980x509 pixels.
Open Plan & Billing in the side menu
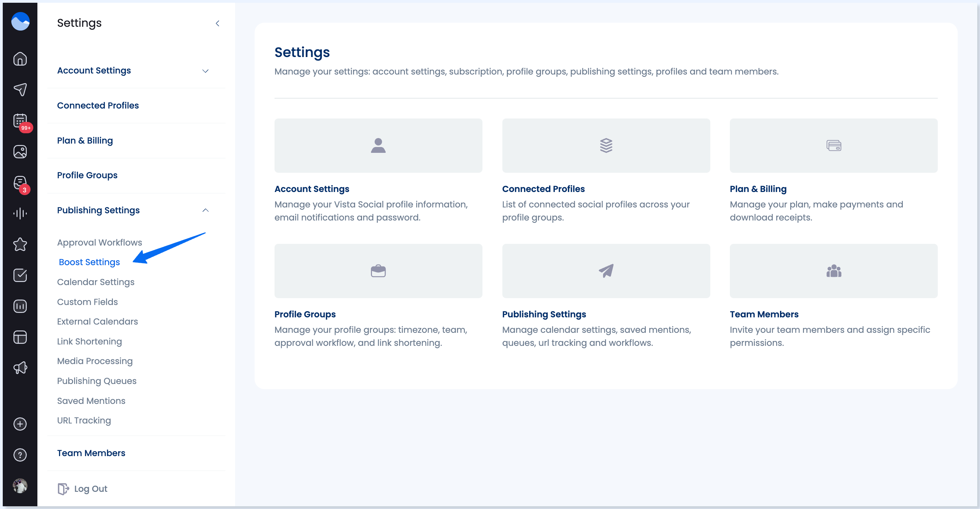[x=85, y=140]
